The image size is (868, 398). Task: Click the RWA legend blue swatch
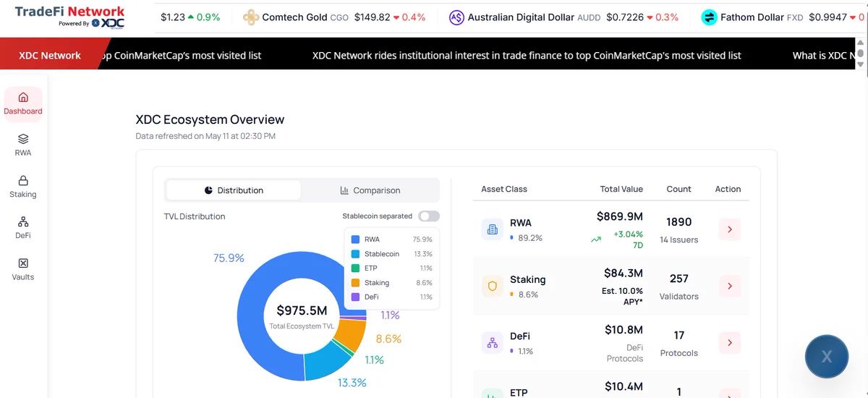[355, 240]
